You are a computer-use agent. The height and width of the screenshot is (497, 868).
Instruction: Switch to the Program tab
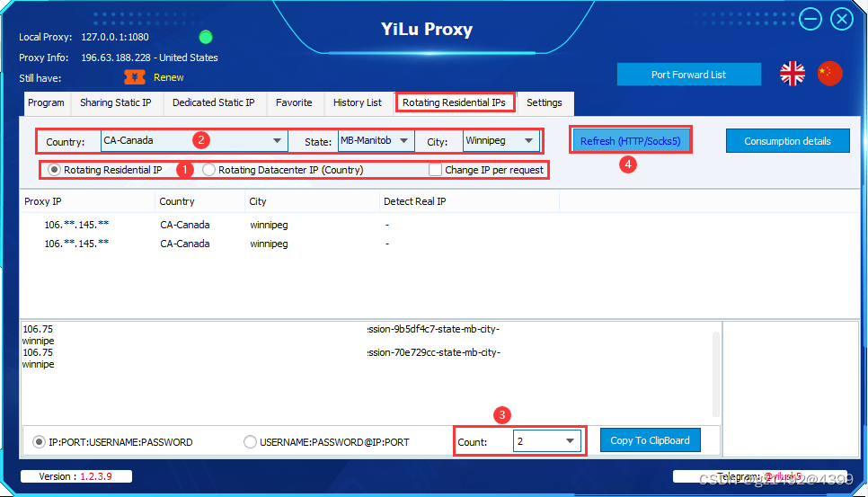[x=46, y=103]
